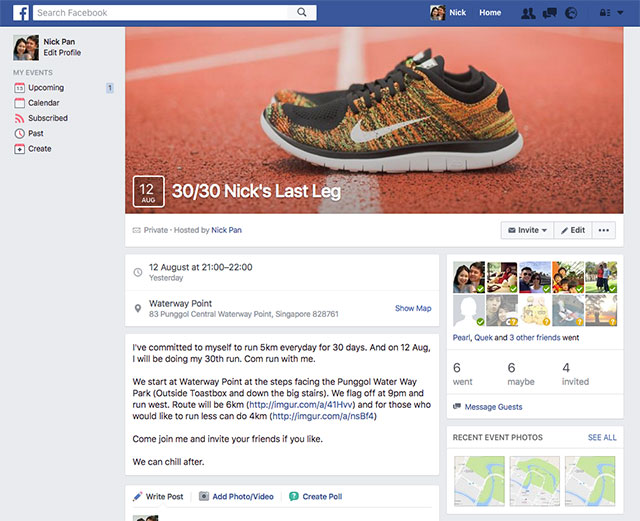Screen dimensions: 640x521
Task: Click the Facebook logo icon
Action: pos(20,13)
